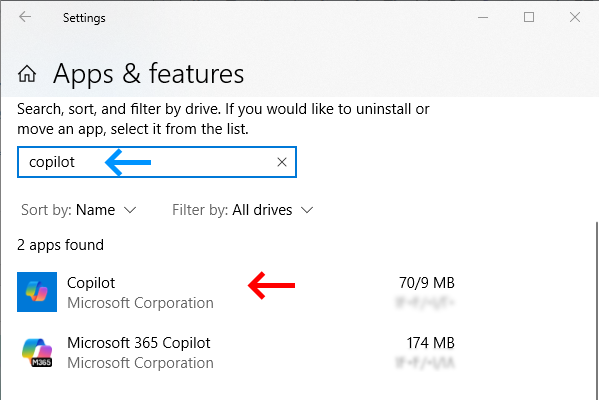Click the Copilot app icon
Viewport: 600px width, 400px height.
point(37,292)
